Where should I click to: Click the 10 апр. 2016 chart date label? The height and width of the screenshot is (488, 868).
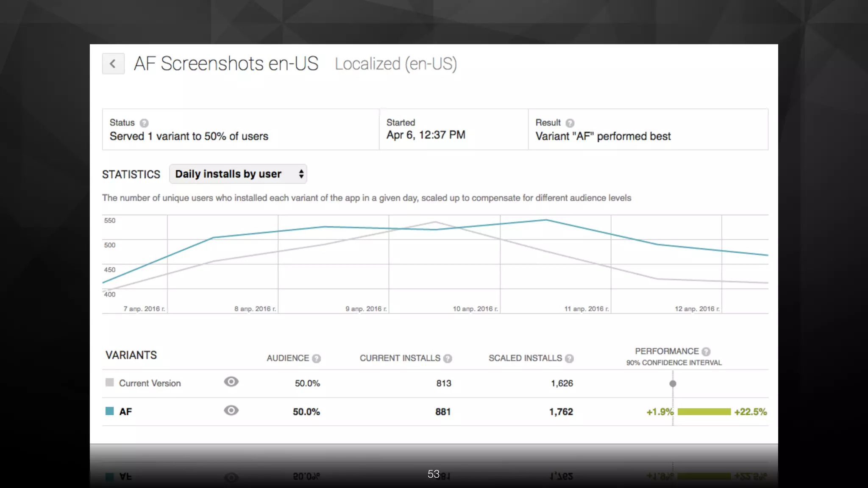475,309
